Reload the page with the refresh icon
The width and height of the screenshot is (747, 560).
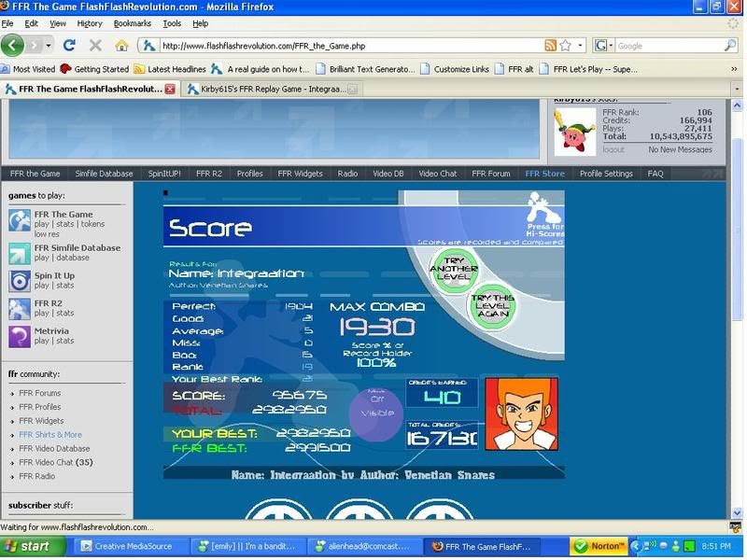69,45
